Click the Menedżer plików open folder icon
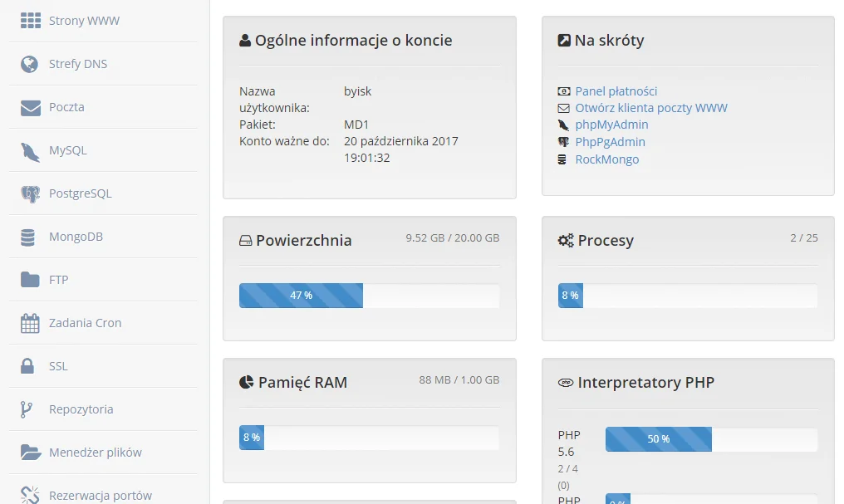This screenshot has width=844, height=504. click(31, 453)
